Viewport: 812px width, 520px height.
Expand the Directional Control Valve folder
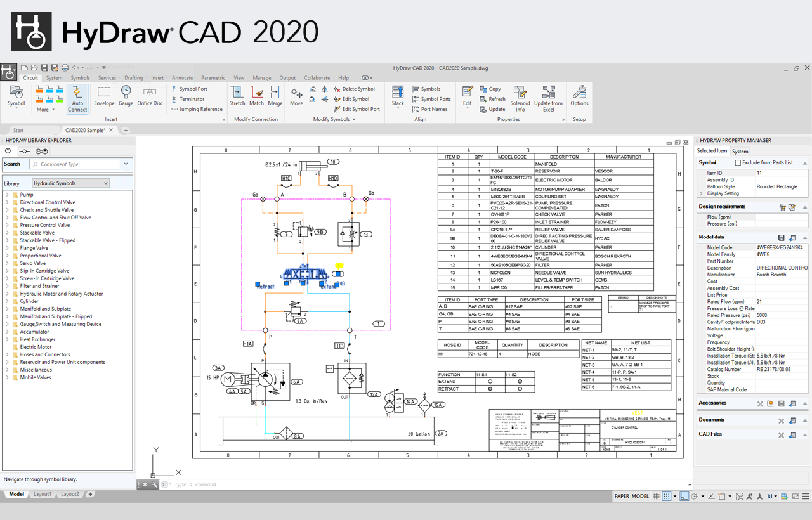coord(7,202)
